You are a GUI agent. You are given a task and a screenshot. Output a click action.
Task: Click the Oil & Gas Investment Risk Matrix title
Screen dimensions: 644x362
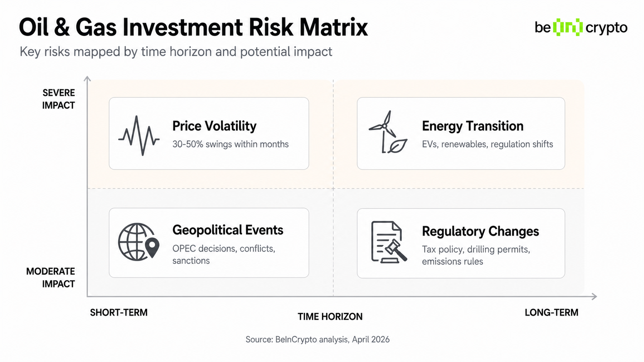[193, 27]
